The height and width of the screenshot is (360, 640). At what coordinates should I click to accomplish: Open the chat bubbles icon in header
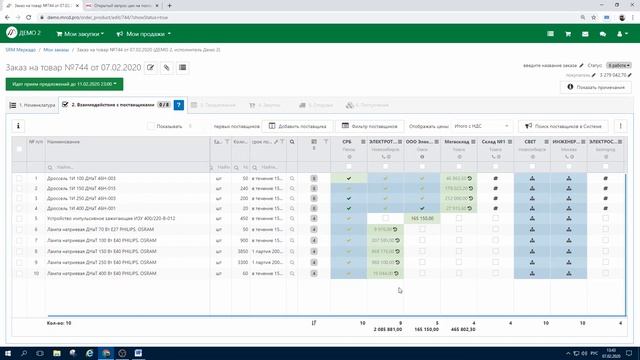(x=603, y=34)
